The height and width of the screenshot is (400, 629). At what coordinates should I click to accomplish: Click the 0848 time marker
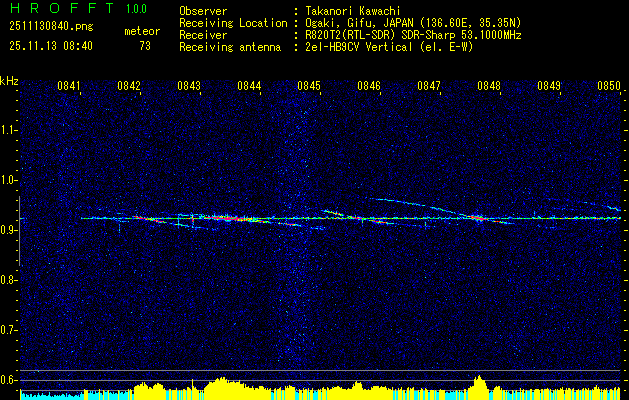pyautogui.click(x=489, y=86)
